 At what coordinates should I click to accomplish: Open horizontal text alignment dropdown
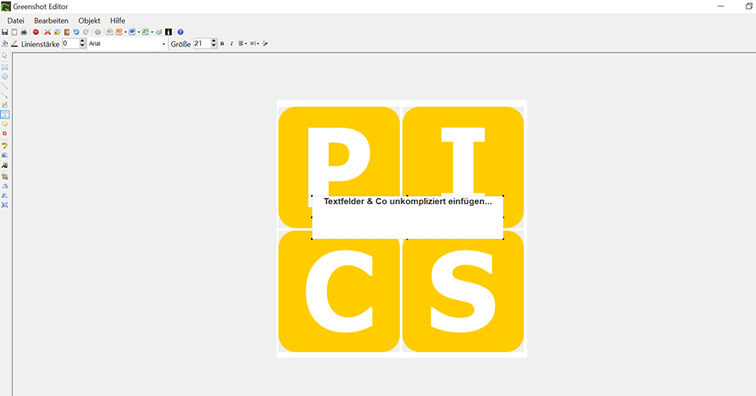[x=243, y=43]
